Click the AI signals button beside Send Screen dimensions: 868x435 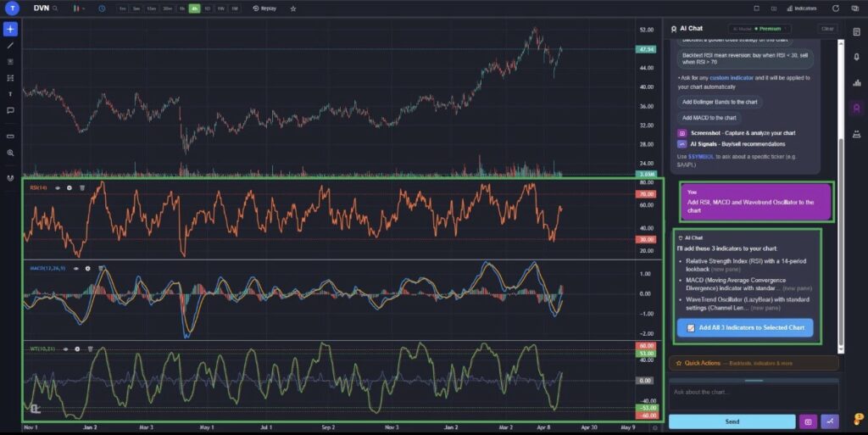coord(830,421)
